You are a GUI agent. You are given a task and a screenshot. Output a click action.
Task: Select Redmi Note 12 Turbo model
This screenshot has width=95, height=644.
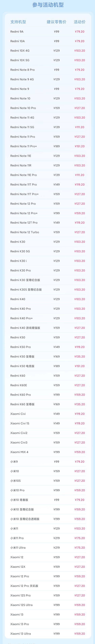point(25,232)
